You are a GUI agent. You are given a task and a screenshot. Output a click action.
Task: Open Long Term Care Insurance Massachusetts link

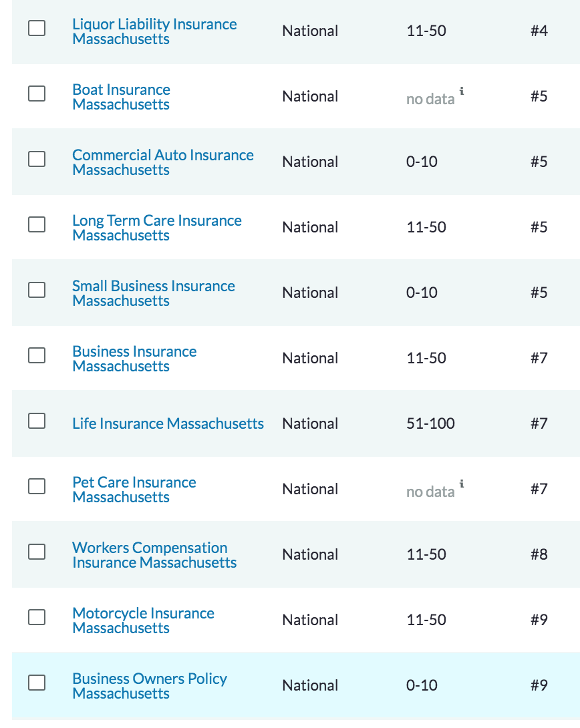156,228
